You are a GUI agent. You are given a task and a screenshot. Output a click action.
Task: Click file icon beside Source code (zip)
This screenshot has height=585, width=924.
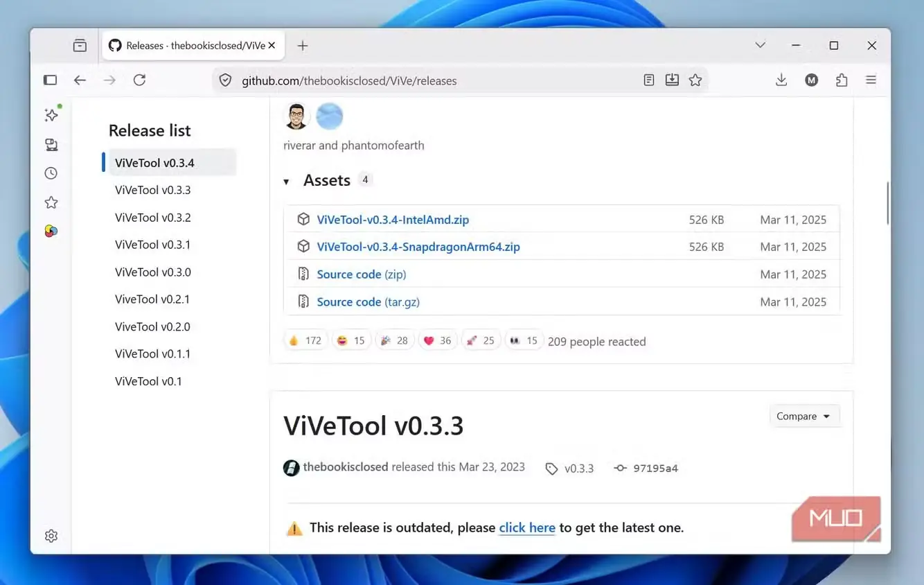pyautogui.click(x=303, y=274)
